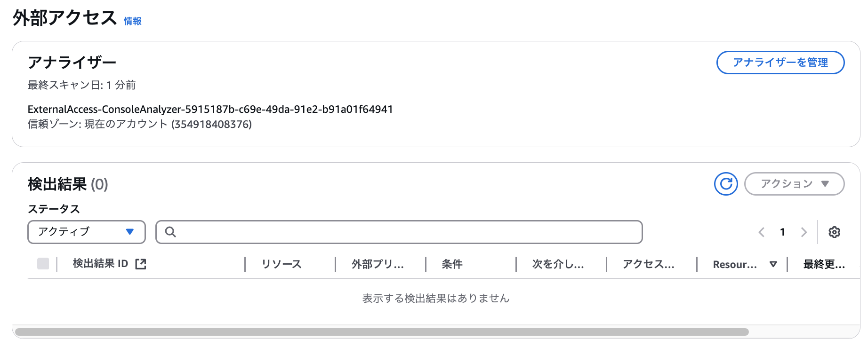
Task: Click the refresh findings icon
Action: (x=726, y=184)
